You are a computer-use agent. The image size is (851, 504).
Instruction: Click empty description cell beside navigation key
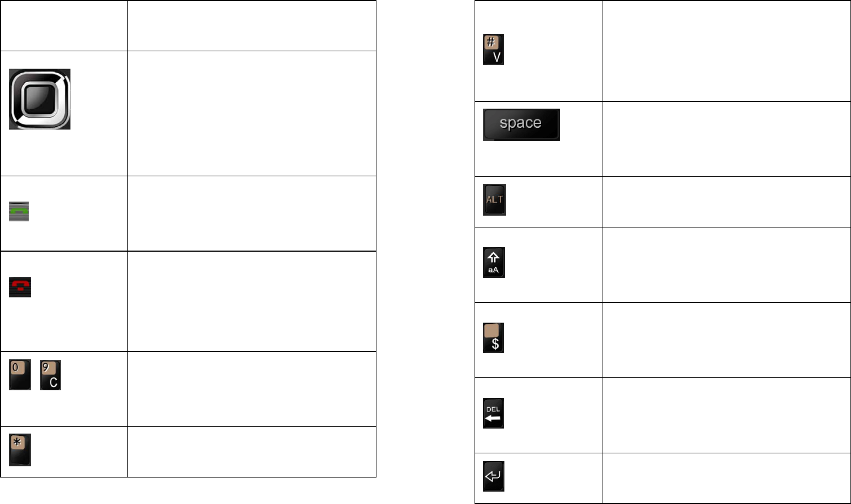(251, 114)
